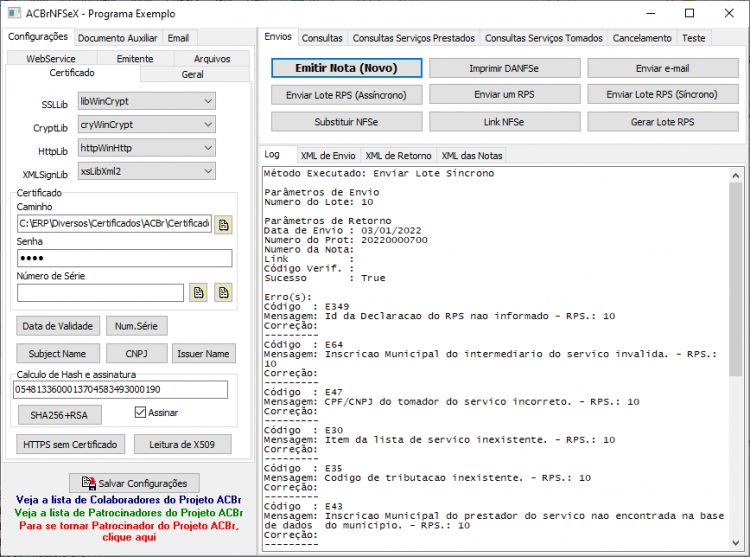The width and height of the screenshot is (750, 557).
Task: Click Enviar um RPS button
Action: point(505,95)
